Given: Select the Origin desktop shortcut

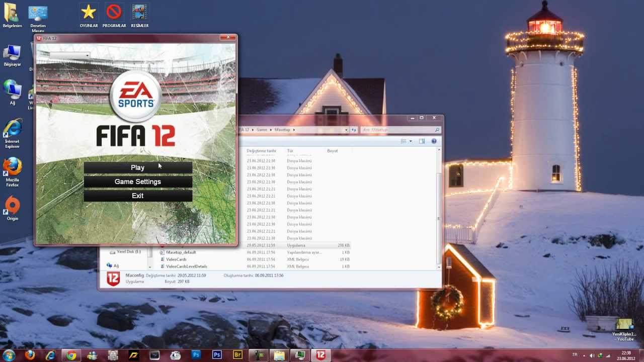Looking at the screenshot, I should (x=12, y=208).
